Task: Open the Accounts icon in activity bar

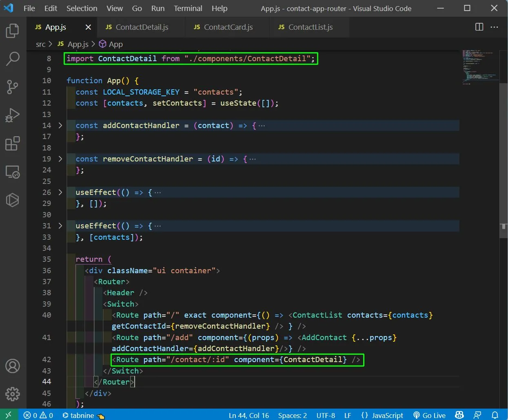Action: click(13, 366)
